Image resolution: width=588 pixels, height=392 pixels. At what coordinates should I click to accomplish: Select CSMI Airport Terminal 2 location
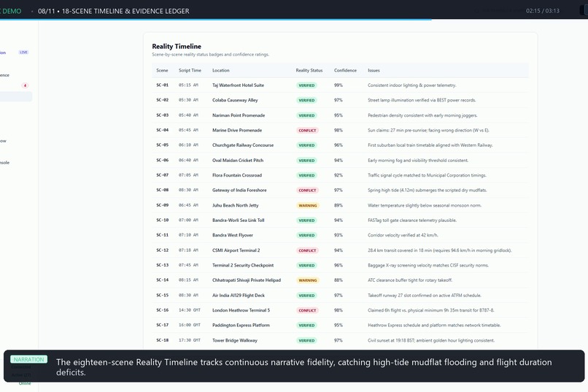[x=236, y=250]
